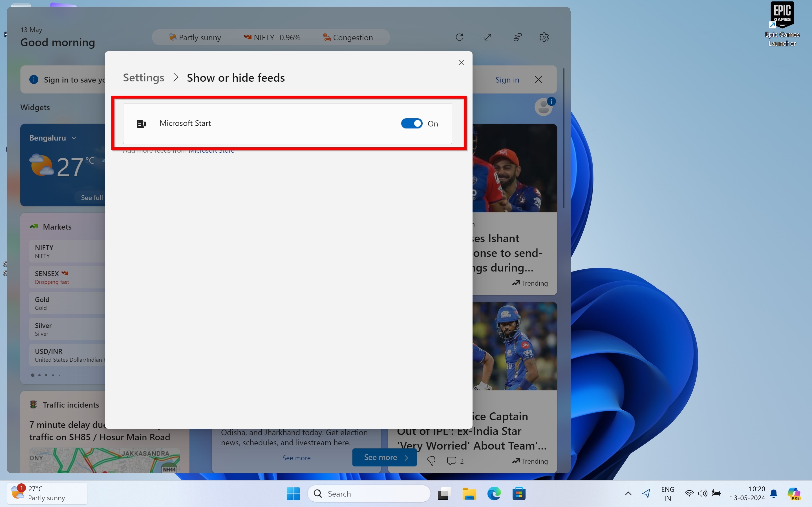Open the widgets settings gear icon
Viewport: 812px width, 507px height.
(x=544, y=37)
